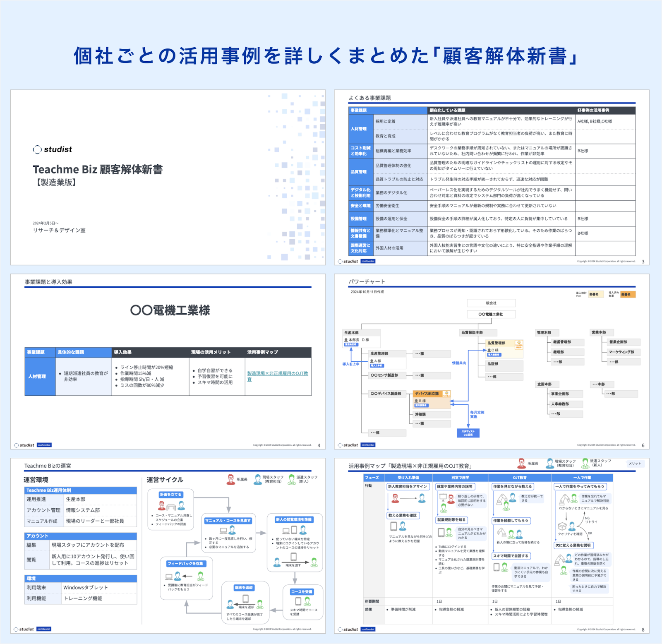Click confidential badge on Teachme Bizの運営 slide
The height and width of the screenshot is (644, 662).
coord(44,629)
